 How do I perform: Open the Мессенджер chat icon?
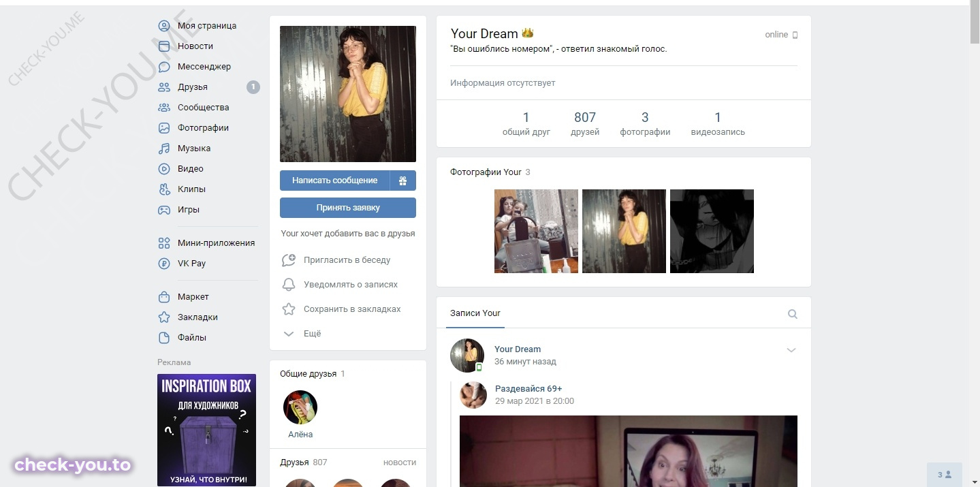click(x=164, y=67)
